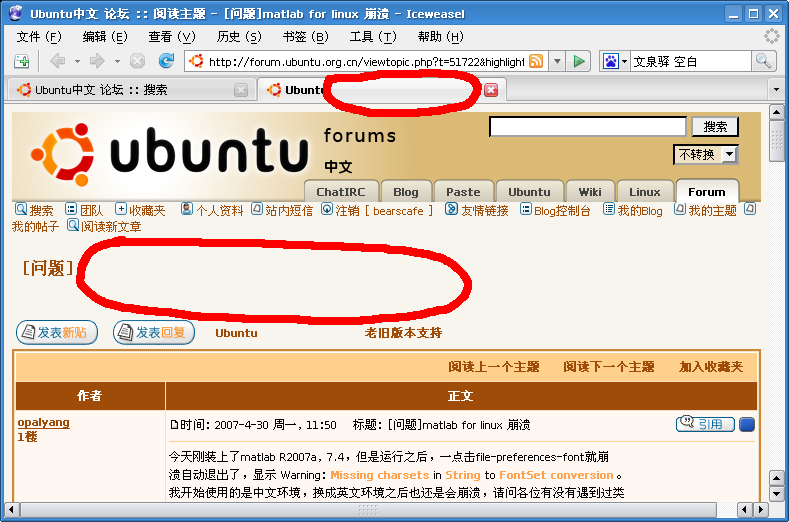The height and width of the screenshot is (522, 789).
Task: Go to 阅读上一个主题 previous topic
Action: coord(494,366)
